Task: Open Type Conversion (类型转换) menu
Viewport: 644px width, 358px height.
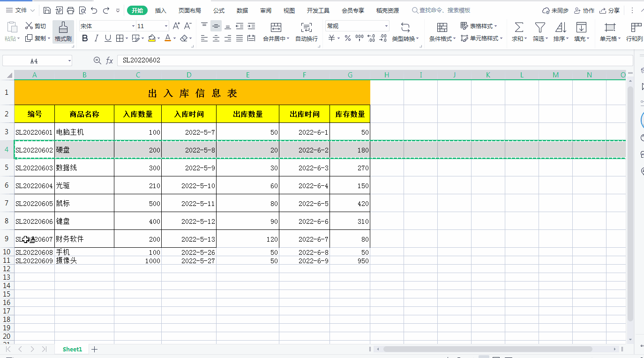Action: [406, 32]
